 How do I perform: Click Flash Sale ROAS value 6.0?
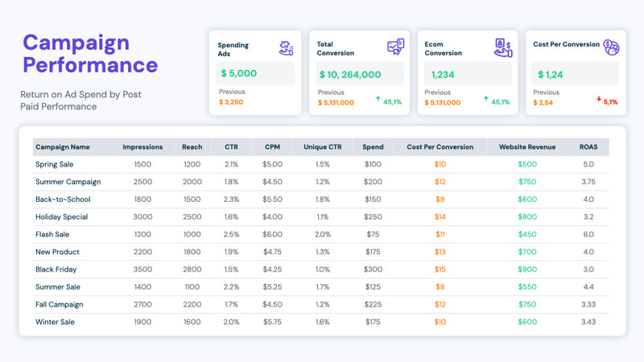tap(588, 234)
